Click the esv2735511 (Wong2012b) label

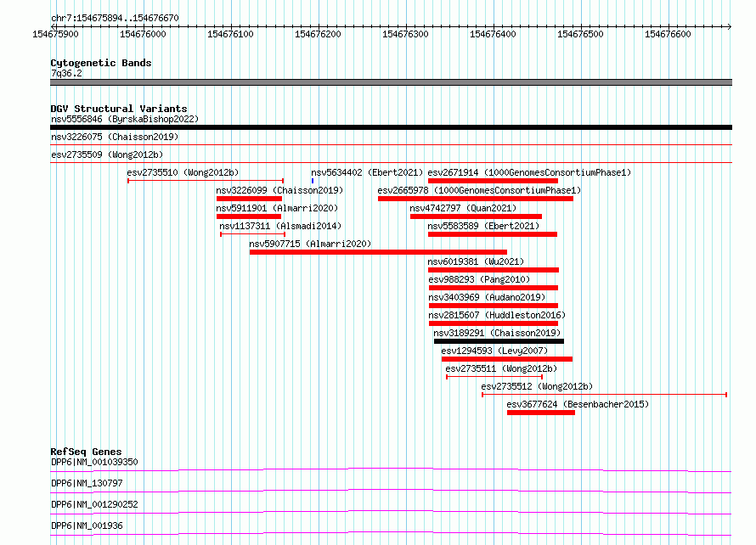[x=501, y=368]
